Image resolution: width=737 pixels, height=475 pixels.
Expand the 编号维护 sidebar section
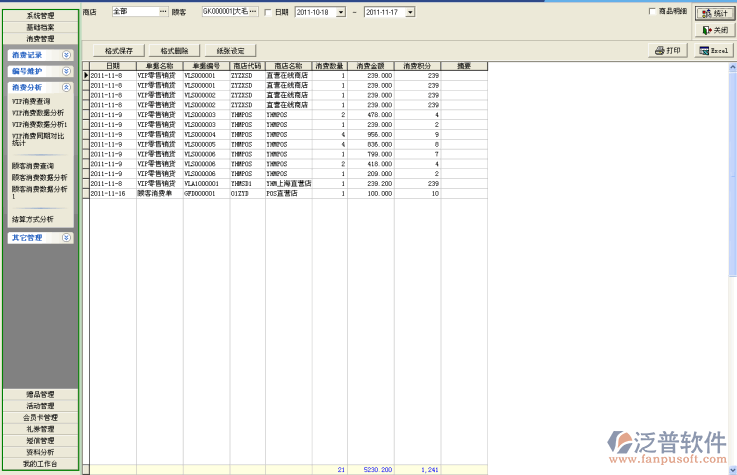(x=66, y=72)
